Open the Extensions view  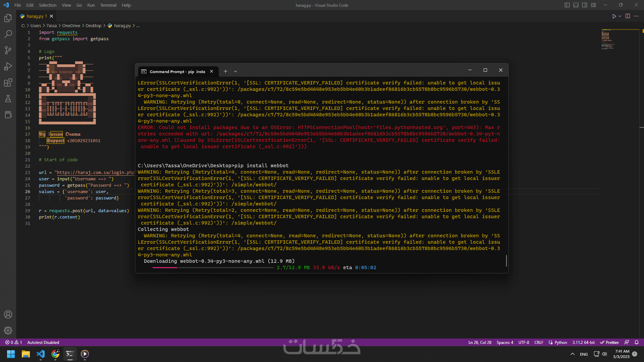(x=8, y=82)
